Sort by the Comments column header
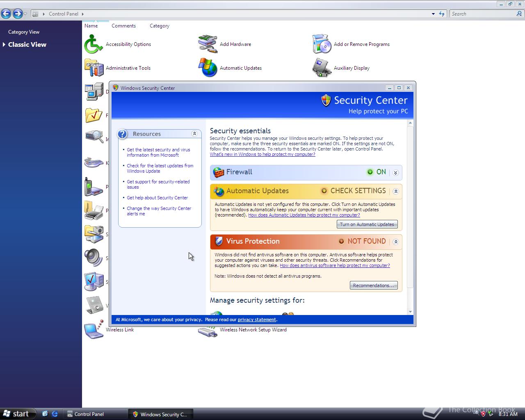Image resolution: width=525 pixels, height=420 pixels. pos(123,26)
